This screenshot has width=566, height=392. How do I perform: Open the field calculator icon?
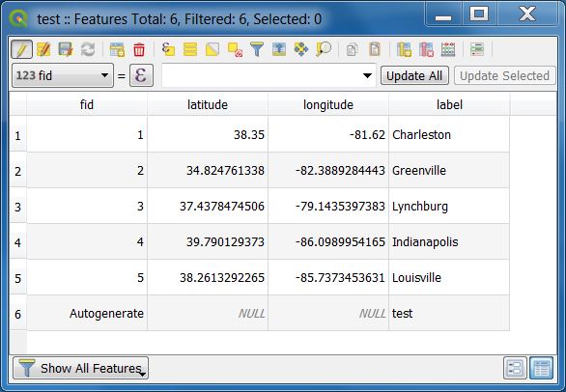(448, 49)
